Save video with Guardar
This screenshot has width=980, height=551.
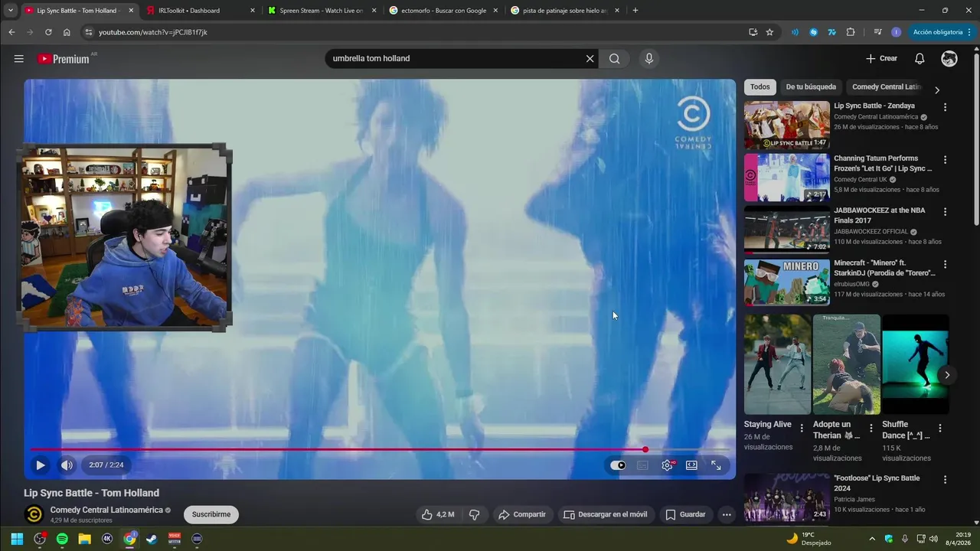pyautogui.click(x=685, y=514)
